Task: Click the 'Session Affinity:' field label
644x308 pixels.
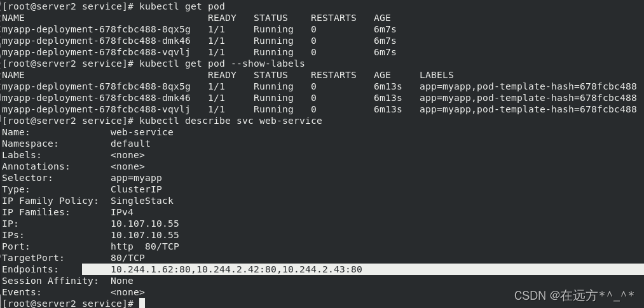Action: pos(50,281)
